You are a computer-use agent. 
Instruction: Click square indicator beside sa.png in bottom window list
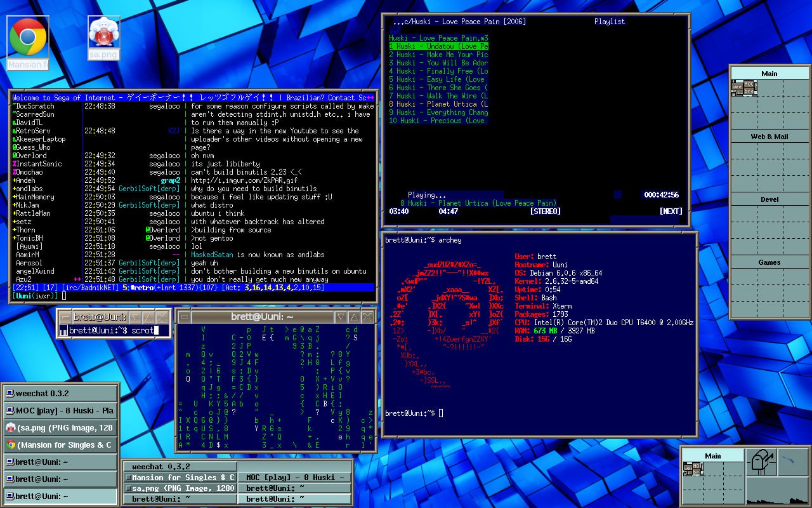click(128, 488)
